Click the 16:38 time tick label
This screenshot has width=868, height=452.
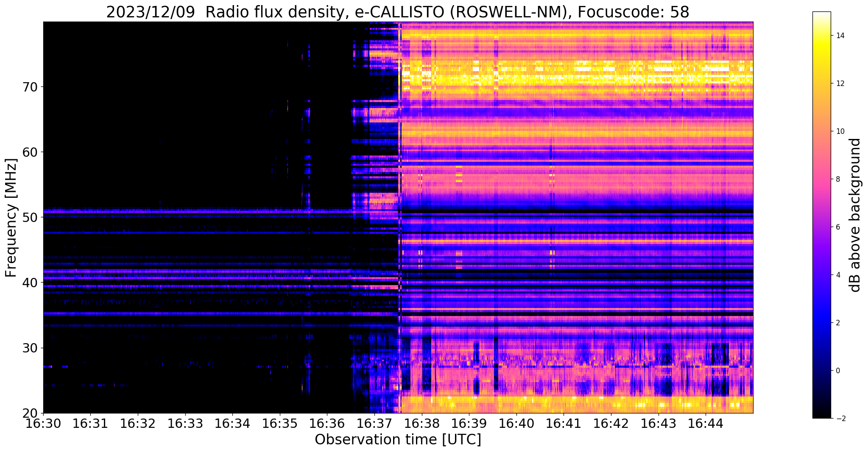[422, 423]
